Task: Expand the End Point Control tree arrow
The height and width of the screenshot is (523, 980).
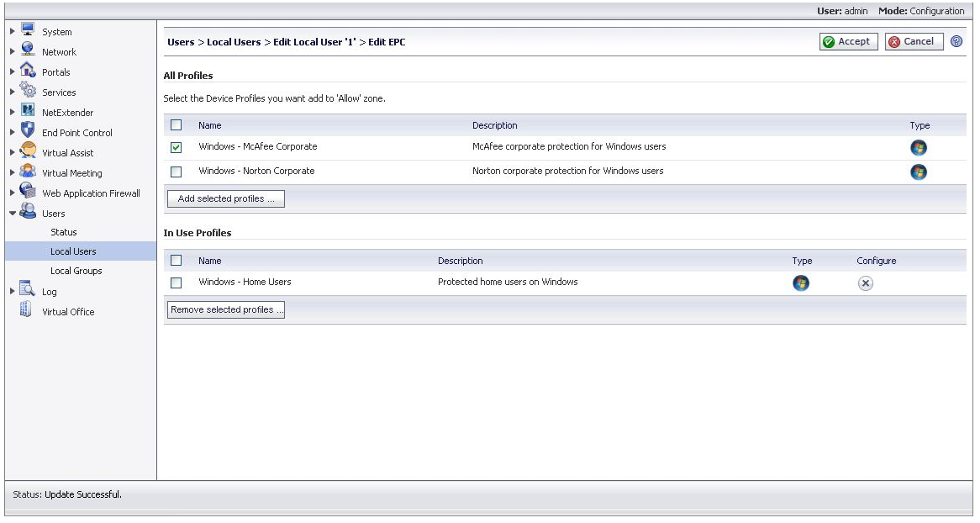Action: 12,132
